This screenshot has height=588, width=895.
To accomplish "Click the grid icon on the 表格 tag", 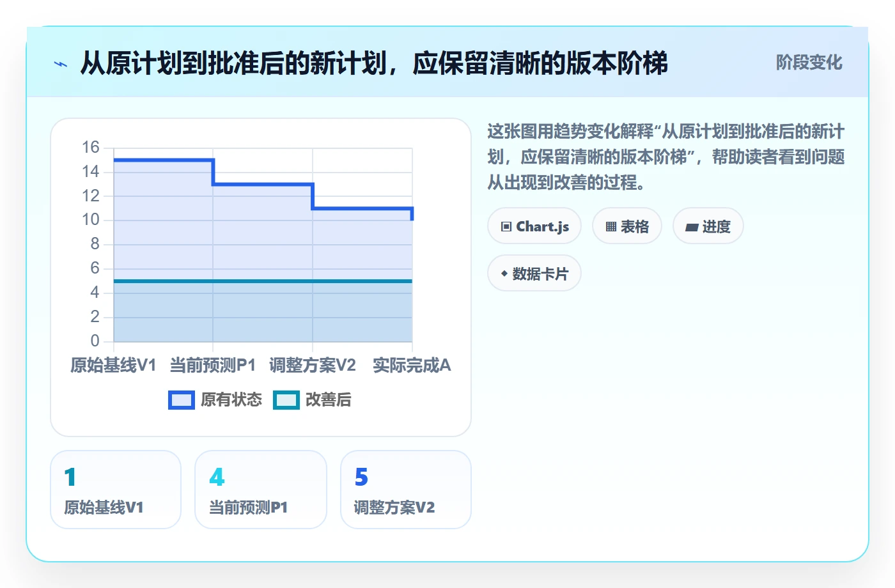I will tap(611, 227).
